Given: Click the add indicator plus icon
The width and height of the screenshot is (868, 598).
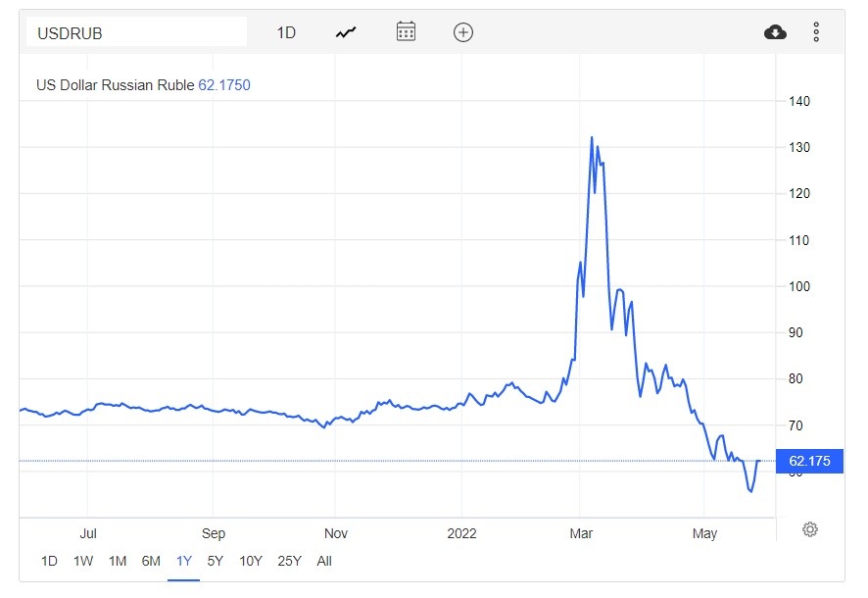Looking at the screenshot, I should coord(463,32).
